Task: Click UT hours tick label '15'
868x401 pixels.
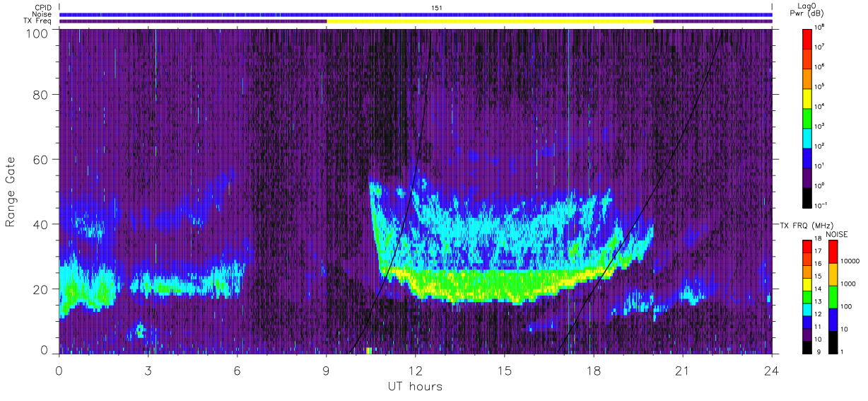Action: (505, 370)
